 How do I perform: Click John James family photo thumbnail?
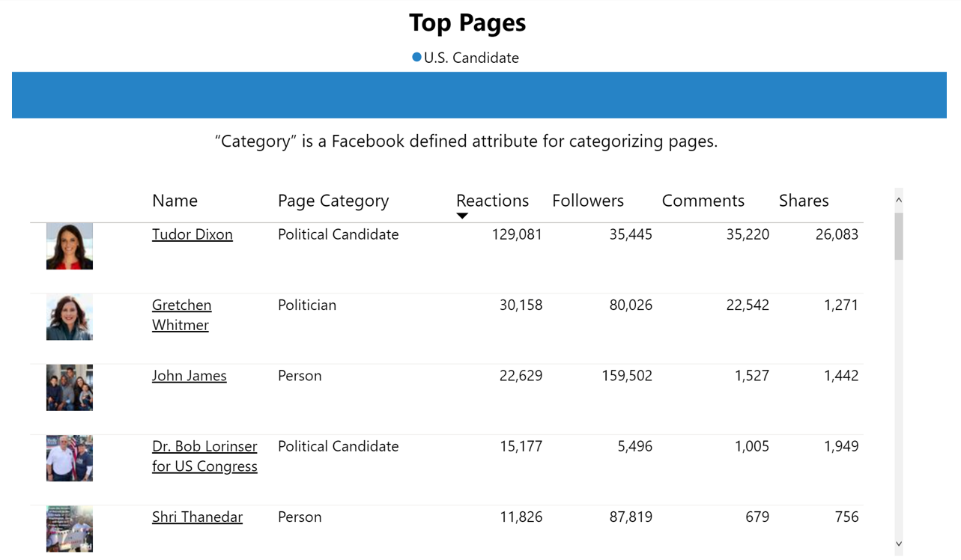tap(70, 388)
